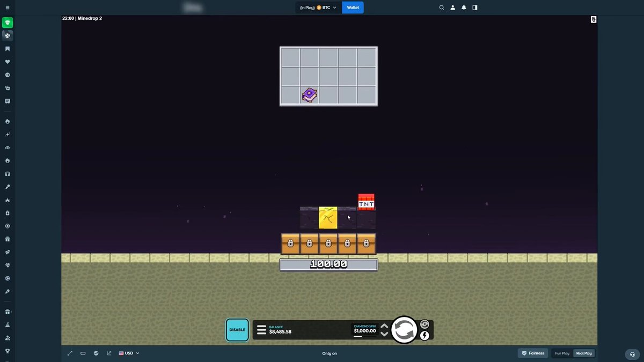This screenshot has height=362, width=644.
Task: Click the TNT block
Action: 366,202
